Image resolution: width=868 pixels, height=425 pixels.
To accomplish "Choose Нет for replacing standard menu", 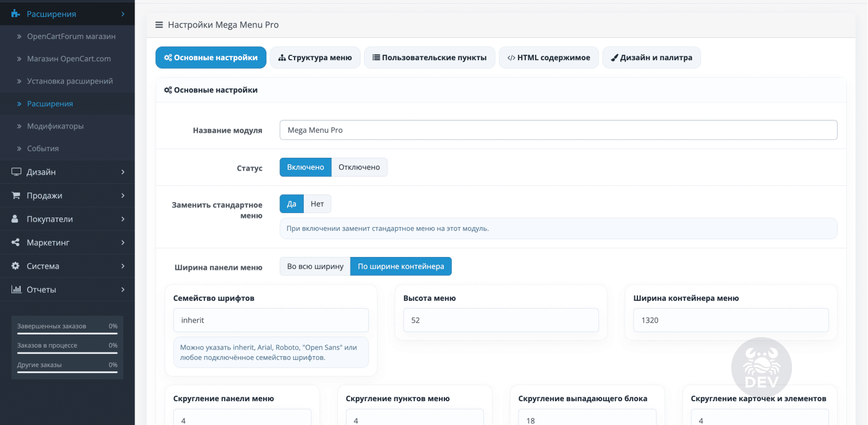I will 317,204.
